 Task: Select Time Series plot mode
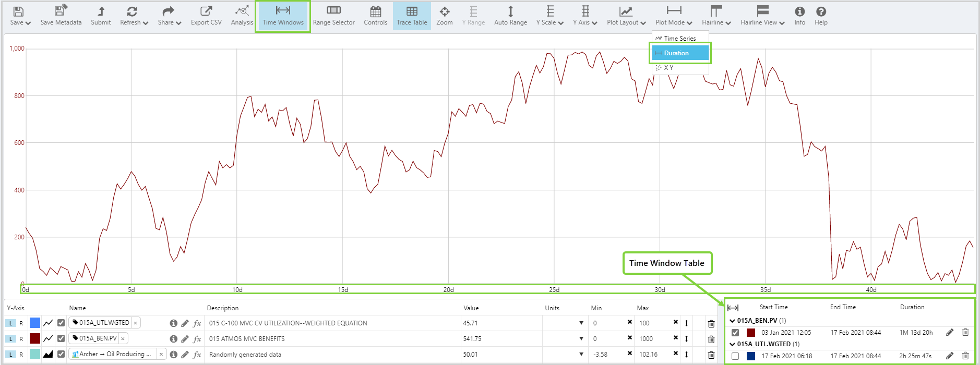tap(679, 39)
